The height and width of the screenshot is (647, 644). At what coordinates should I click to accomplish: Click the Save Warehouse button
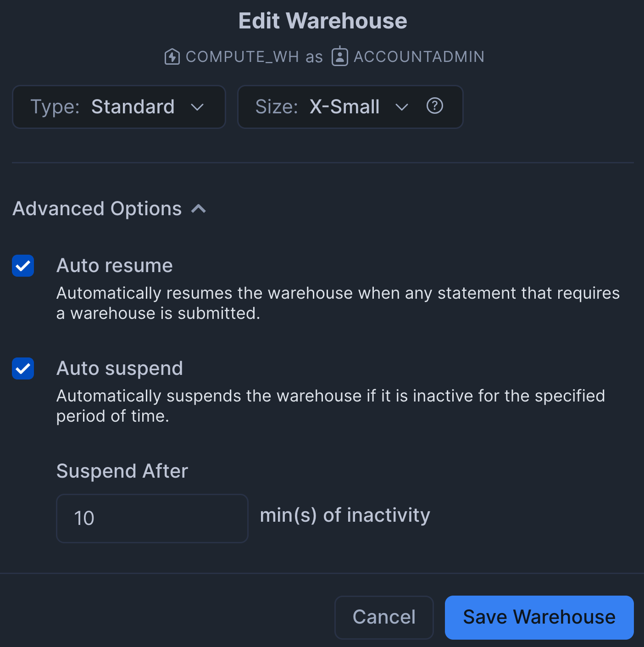[x=539, y=617]
